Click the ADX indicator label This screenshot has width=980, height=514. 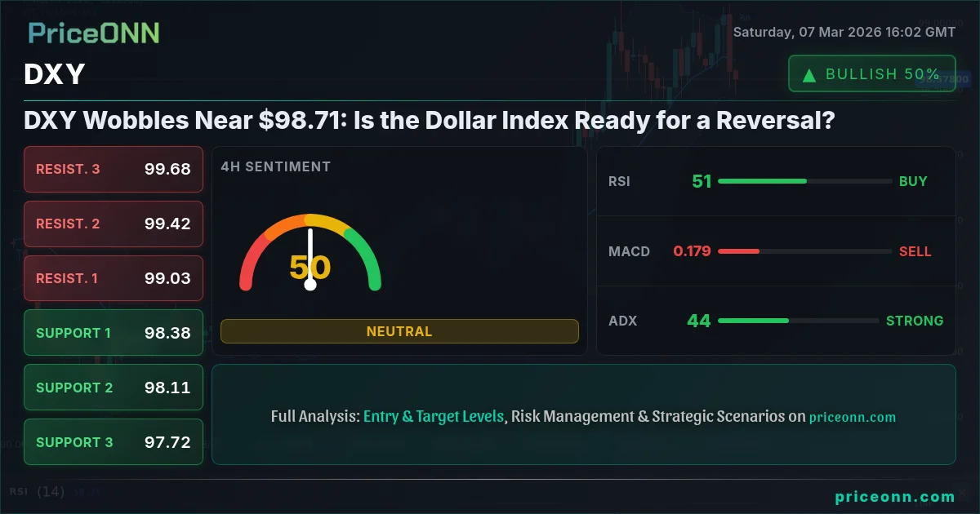622,321
